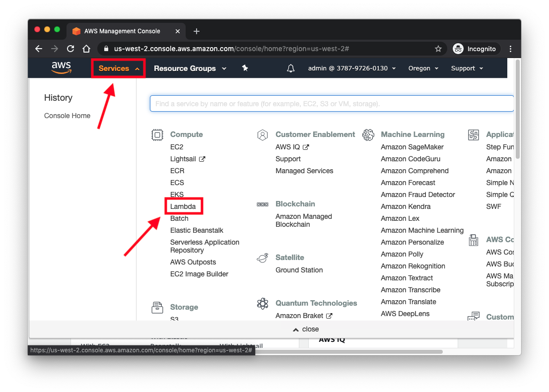The height and width of the screenshot is (392, 549).
Task: Open Amazon Rekognition
Action: [x=413, y=266]
